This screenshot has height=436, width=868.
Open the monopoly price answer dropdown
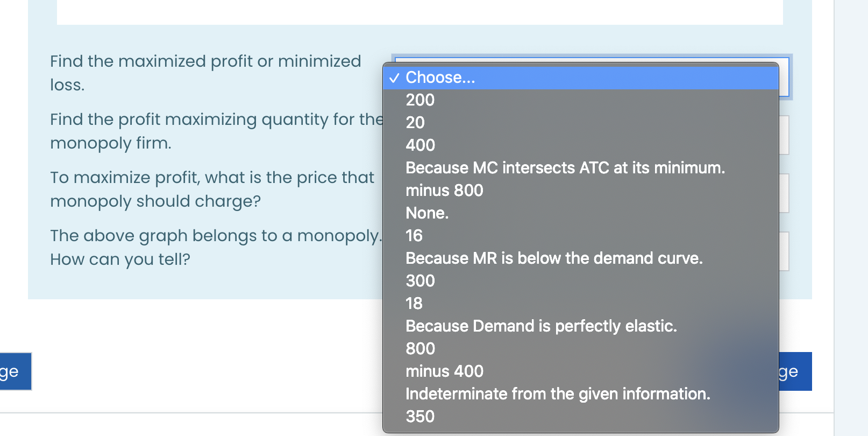pyautogui.click(x=784, y=193)
